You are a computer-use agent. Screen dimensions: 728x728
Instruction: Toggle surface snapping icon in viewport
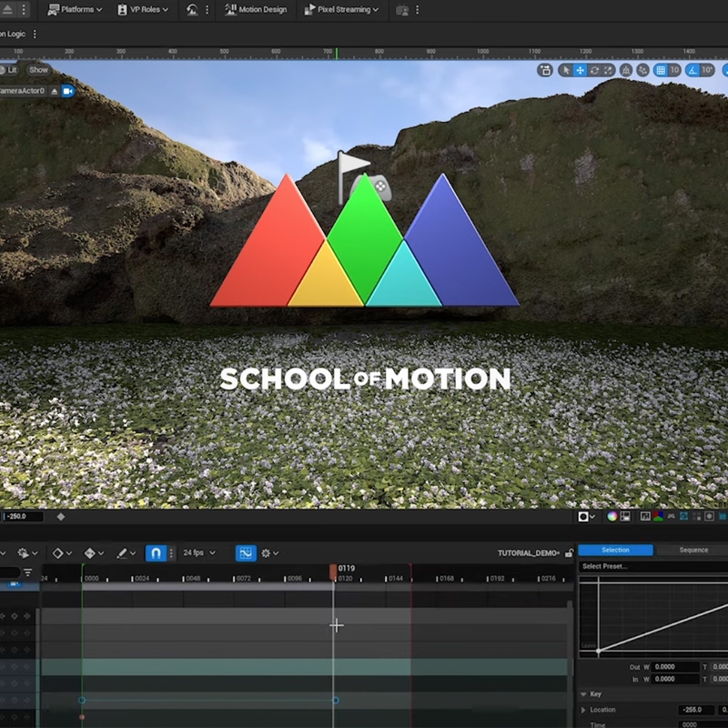tap(642, 70)
